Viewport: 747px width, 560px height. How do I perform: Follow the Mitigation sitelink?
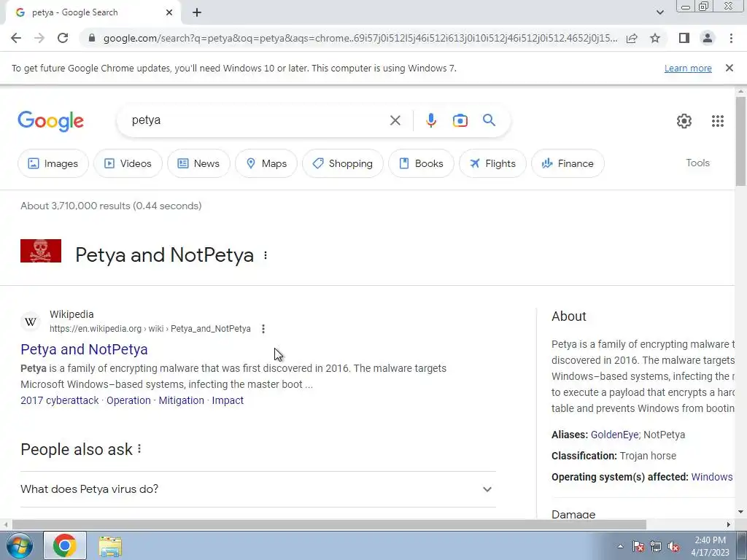(181, 400)
